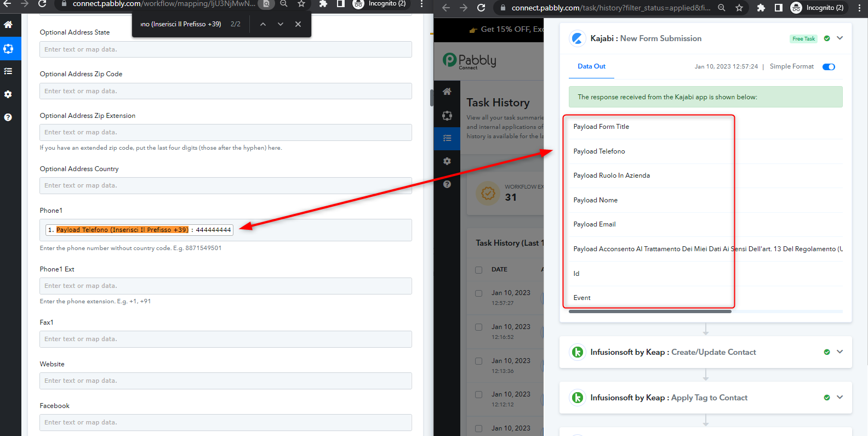Image resolution: width=868 pixels, height=436 pixels.
Task: Click the Free Task badge
Action: click(803, 39)
